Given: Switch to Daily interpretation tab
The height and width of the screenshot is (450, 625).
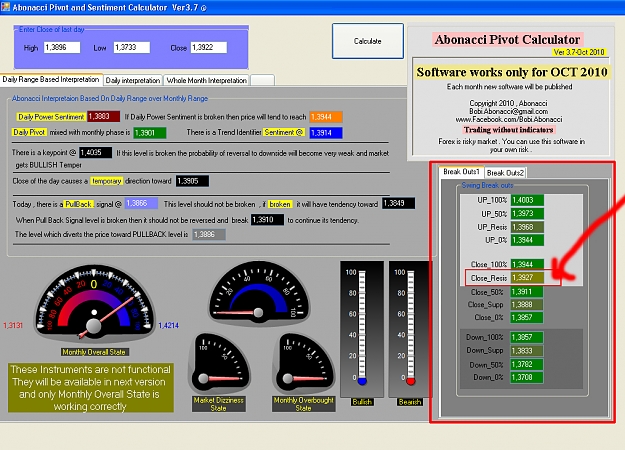Looking at the screenshot, I should point(133,80).
